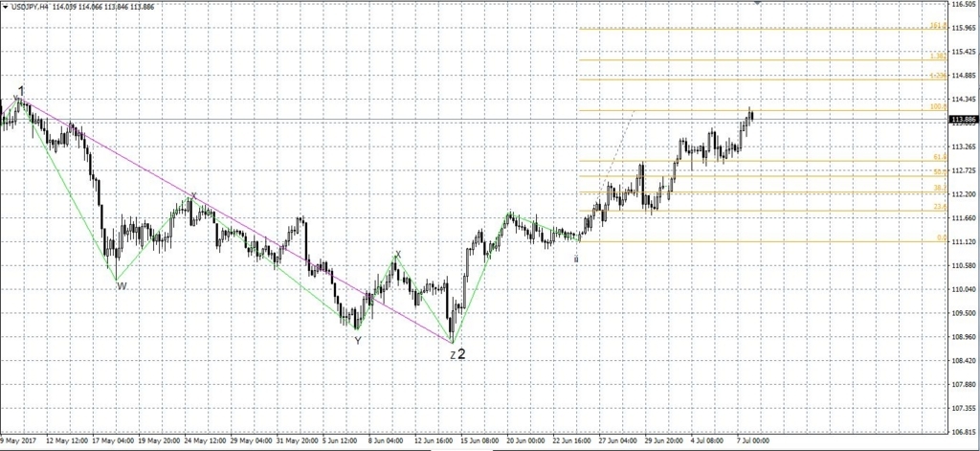Viewport: 980px width, 451px height.
Task: Click the 15 Jun 08:00 time label
Action: (480, 440)
